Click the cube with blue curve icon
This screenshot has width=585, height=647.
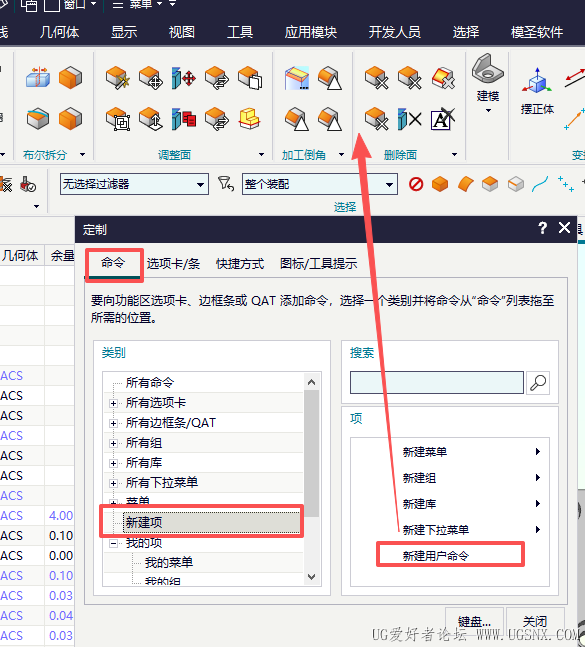(x=38, y=118)
